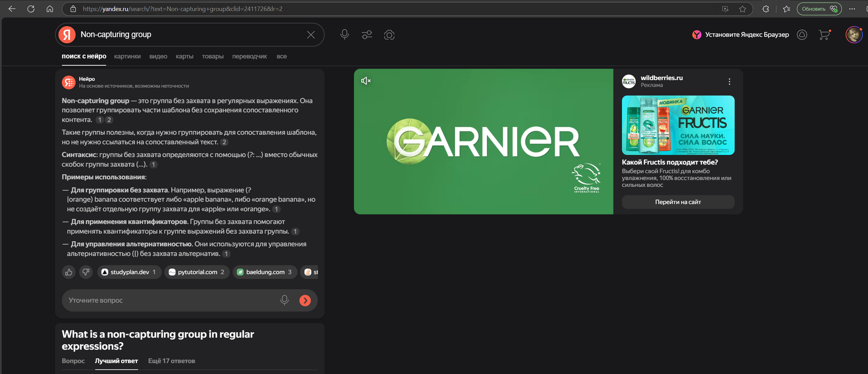The image size is (868, 374).
Task: Dislike the Neuro answer with thumbs down
Action: (x=86, y=272)
